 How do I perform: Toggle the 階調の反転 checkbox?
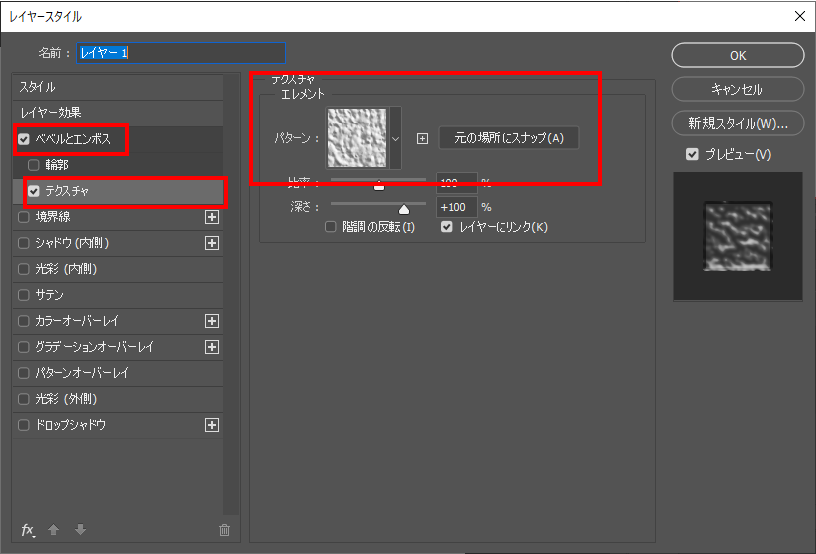coord(332,227)
